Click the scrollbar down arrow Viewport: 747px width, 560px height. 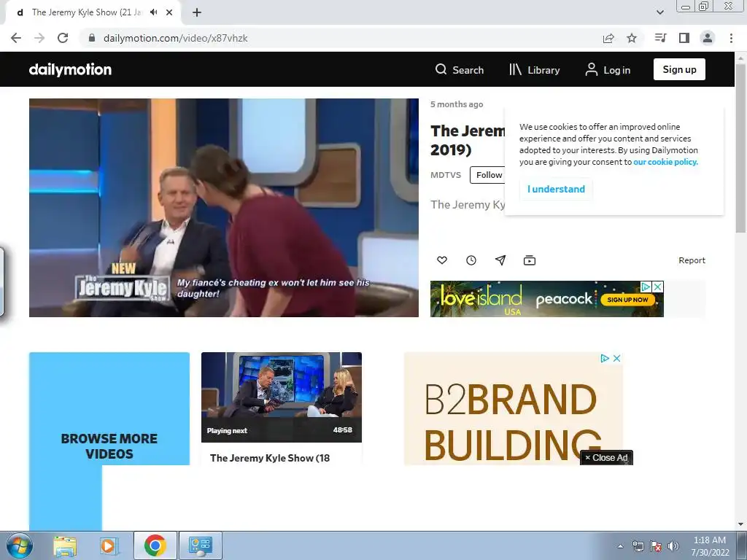click(x=740, y=524)
